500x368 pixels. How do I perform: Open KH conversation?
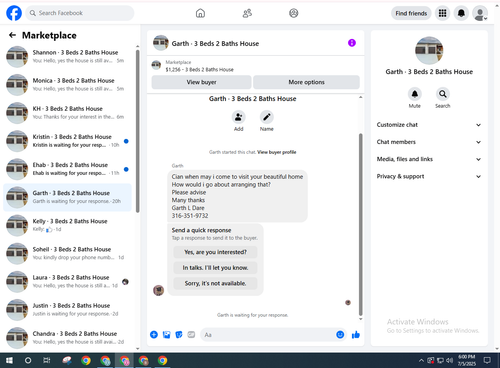coord(68,113)
